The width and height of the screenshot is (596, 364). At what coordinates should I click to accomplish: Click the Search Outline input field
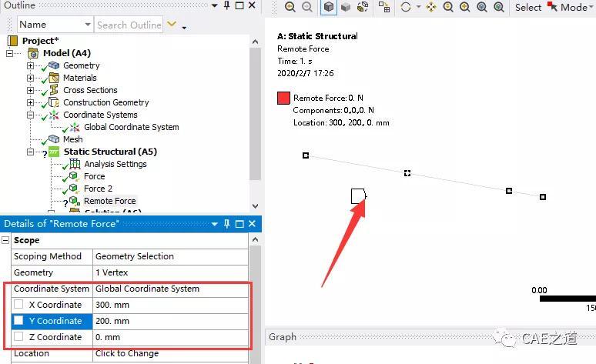129,25
